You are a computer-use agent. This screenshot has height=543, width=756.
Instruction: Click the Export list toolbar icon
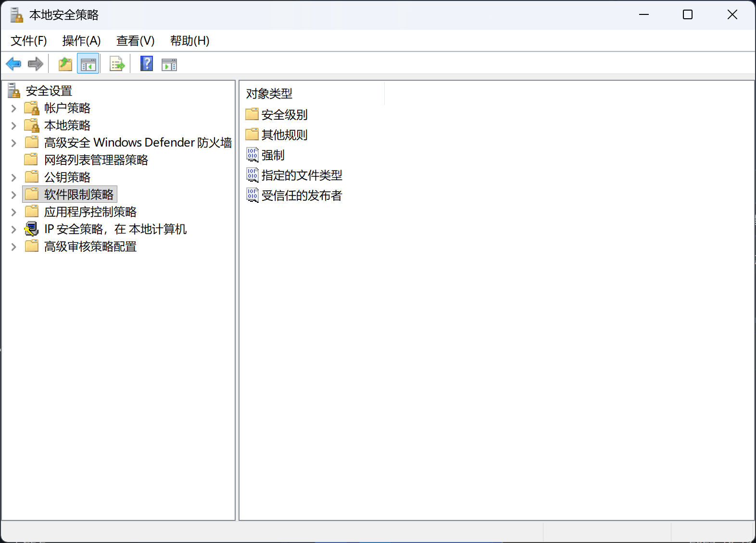pyautogui.click(x=117, y=64)
